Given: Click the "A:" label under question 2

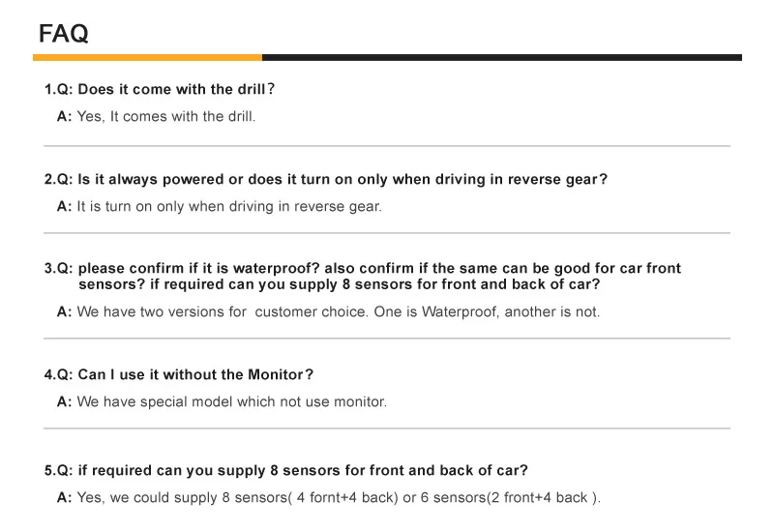Looking at the screenshot, I should pyautogui.click(x=65, y=206).
